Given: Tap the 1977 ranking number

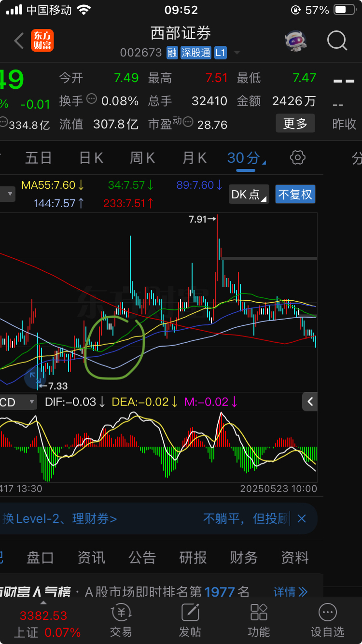Looking at the screenshot, I should (x=220, y=592).
